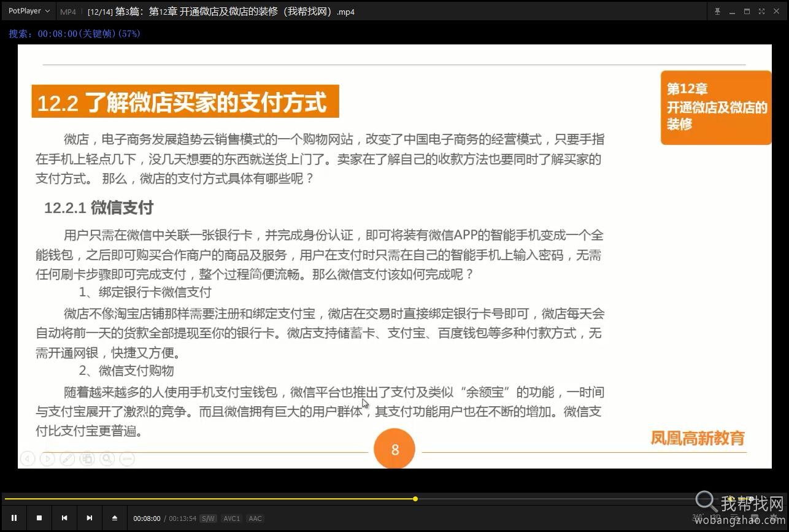Click the slide's previous arrow overlay icon

click(27, 458)
